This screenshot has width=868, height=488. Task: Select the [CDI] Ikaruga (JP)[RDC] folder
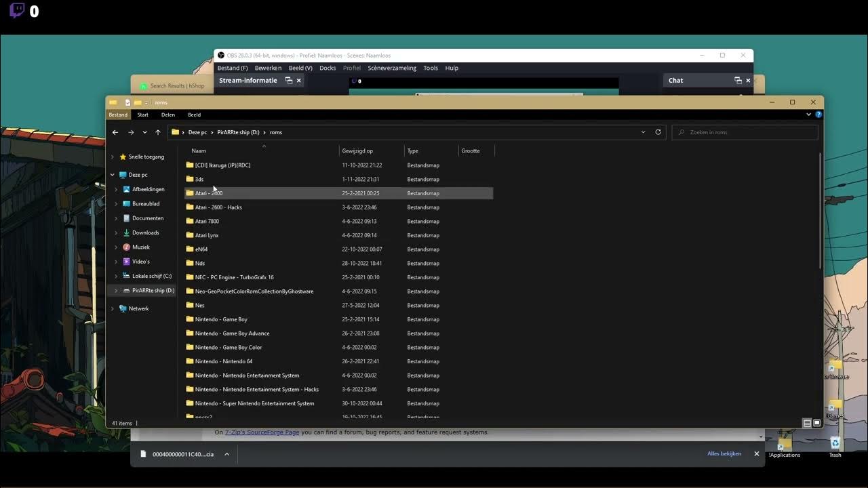coord(222,165)
